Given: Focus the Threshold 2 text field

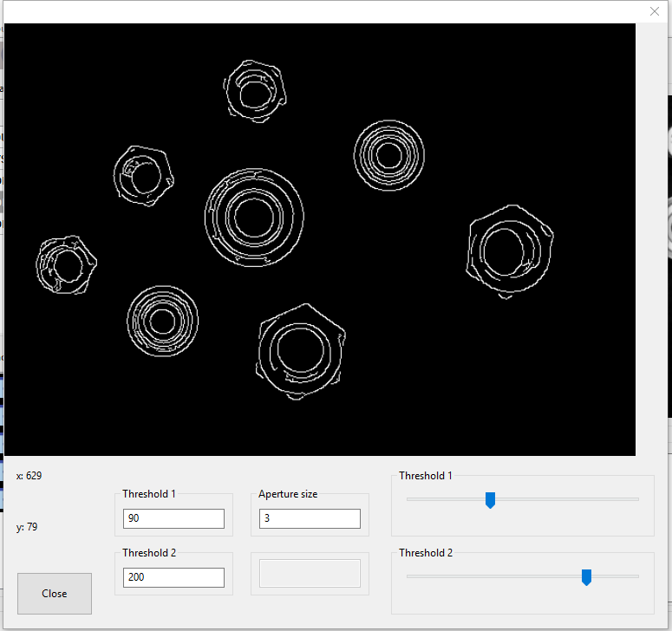Looking at the screenshot, I should (x=173, y=577).
